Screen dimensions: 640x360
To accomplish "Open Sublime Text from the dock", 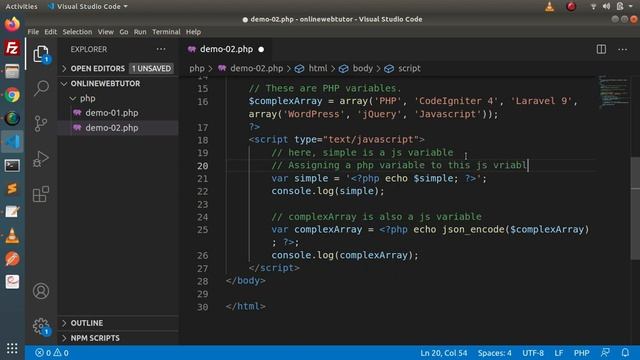I will [x=12, y=189].
